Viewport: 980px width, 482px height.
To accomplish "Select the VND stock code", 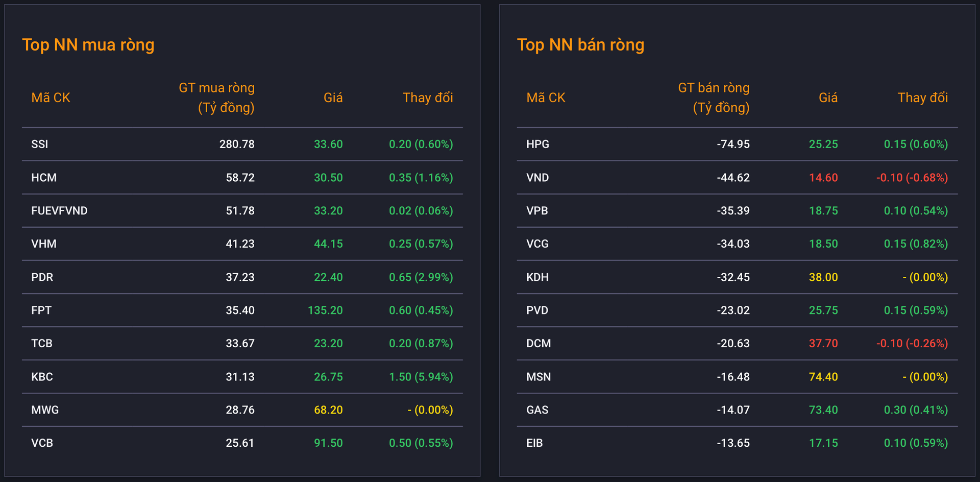I will tap(538, 178).
